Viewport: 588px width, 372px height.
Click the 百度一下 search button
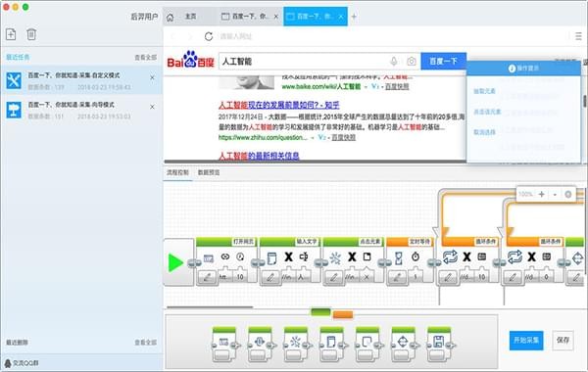(443, 61)
